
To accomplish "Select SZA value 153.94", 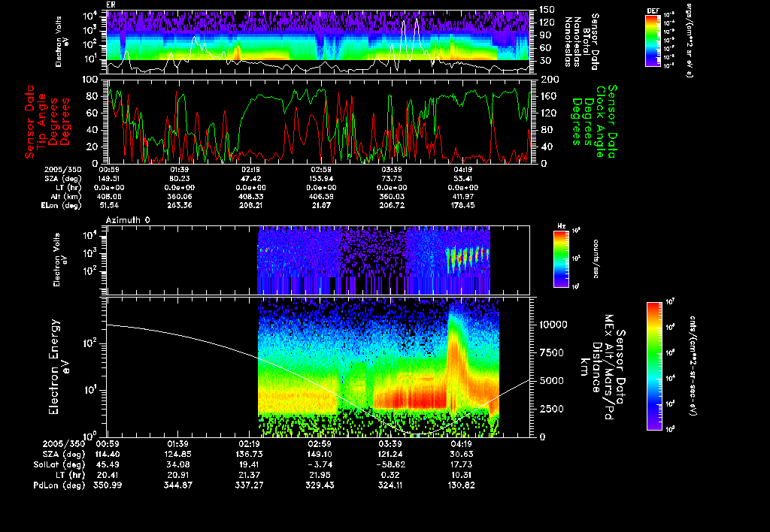I will [x=321, y=179].
